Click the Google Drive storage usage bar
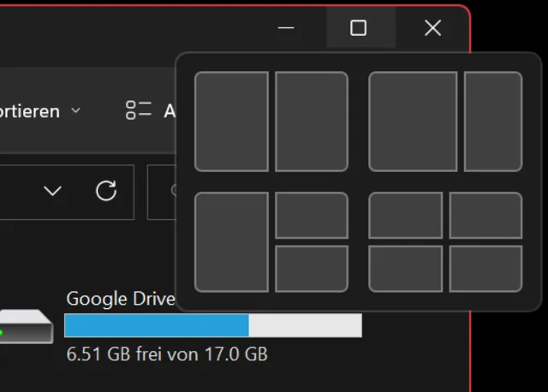This screenshot has width=548, height=392. (212, 325)
